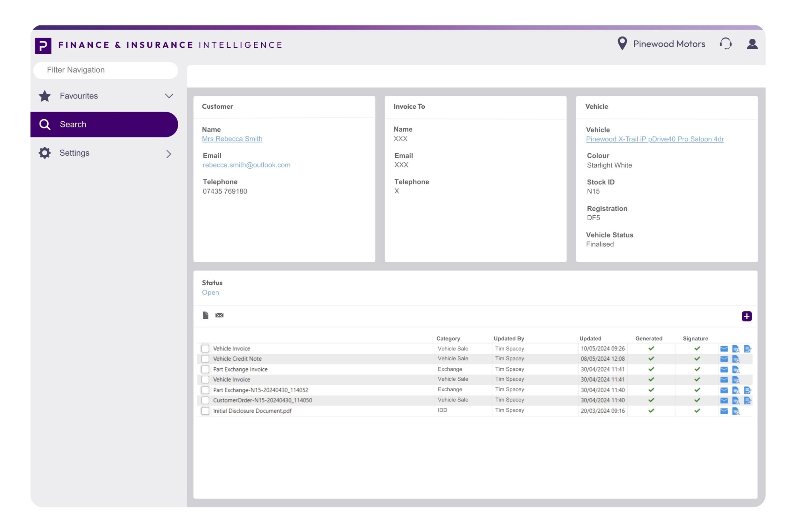
Task: Click the Filter Navigation input field
Action: [x=106, y=70]
